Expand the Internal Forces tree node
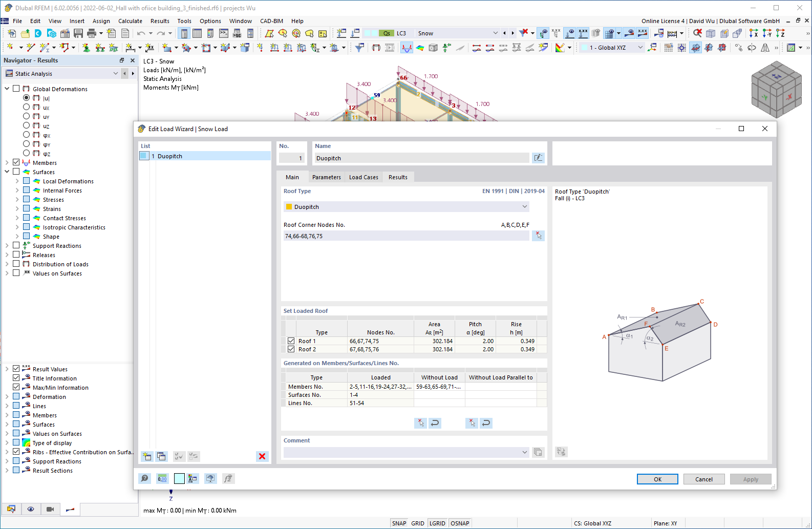Viewport: 812px width, 529px height. pos(17,191)
